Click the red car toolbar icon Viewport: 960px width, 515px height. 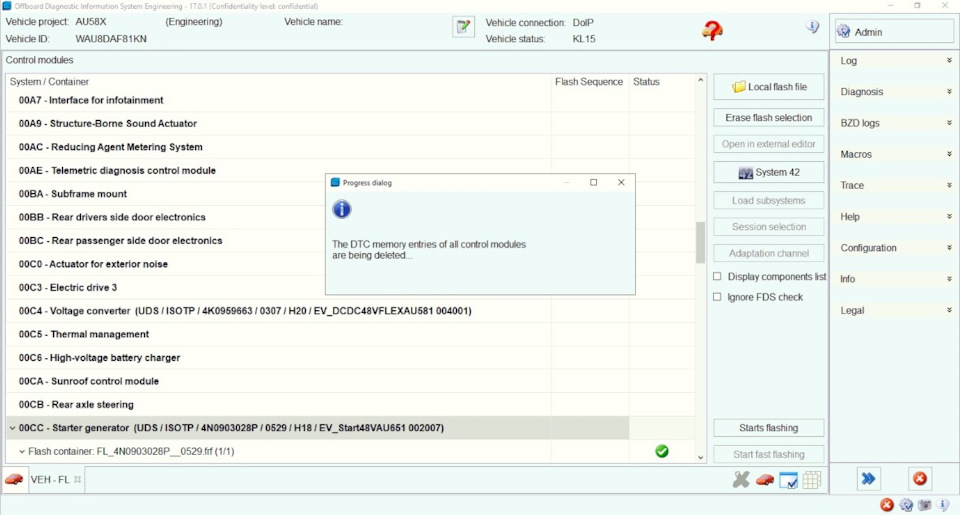765,479
